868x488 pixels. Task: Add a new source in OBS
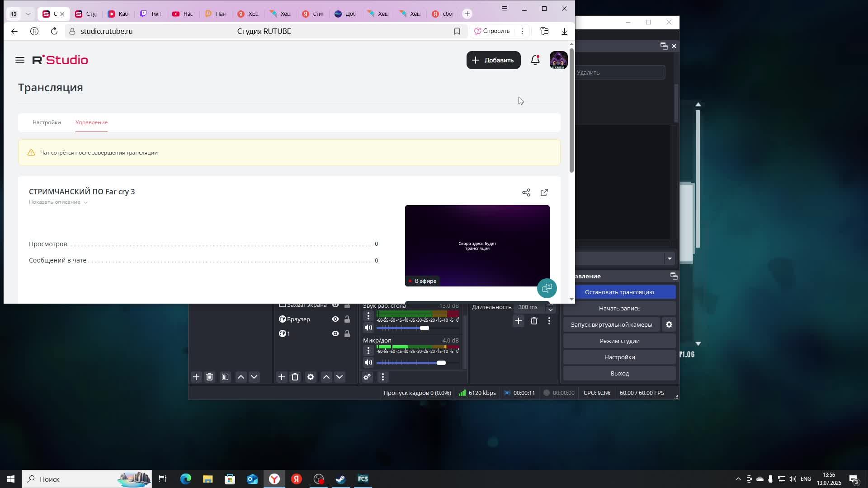282,377
